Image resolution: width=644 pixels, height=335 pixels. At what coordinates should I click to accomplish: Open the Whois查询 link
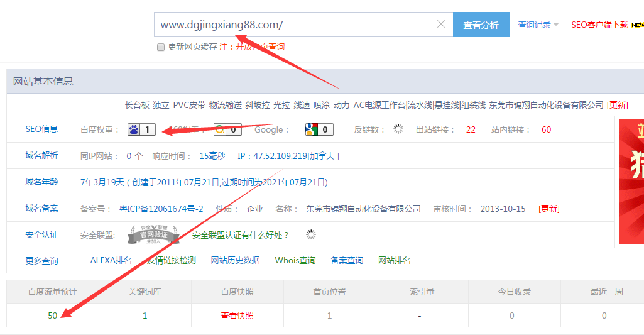click(x=295, y=260)
